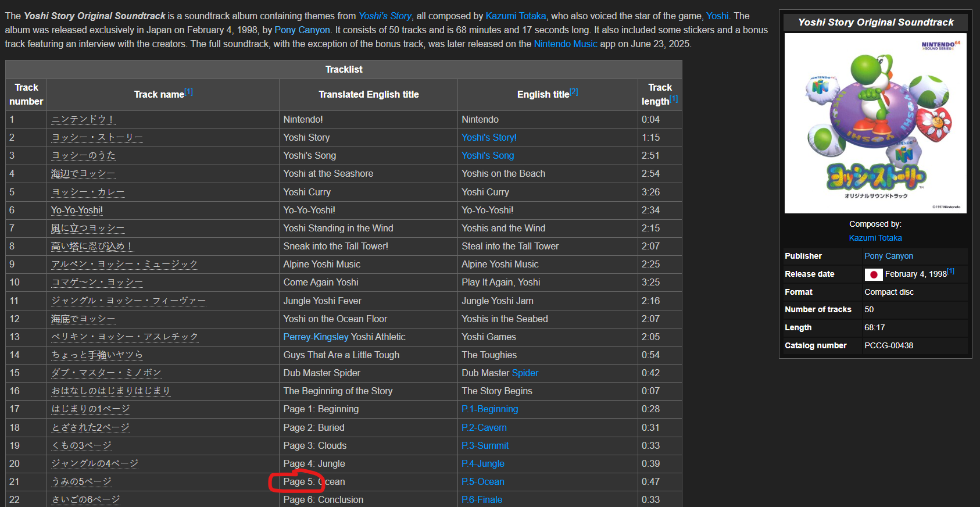This screenshot has height=507, width=980.
Task: Open the P.2-Cavern link
Action: click(484, 427)
